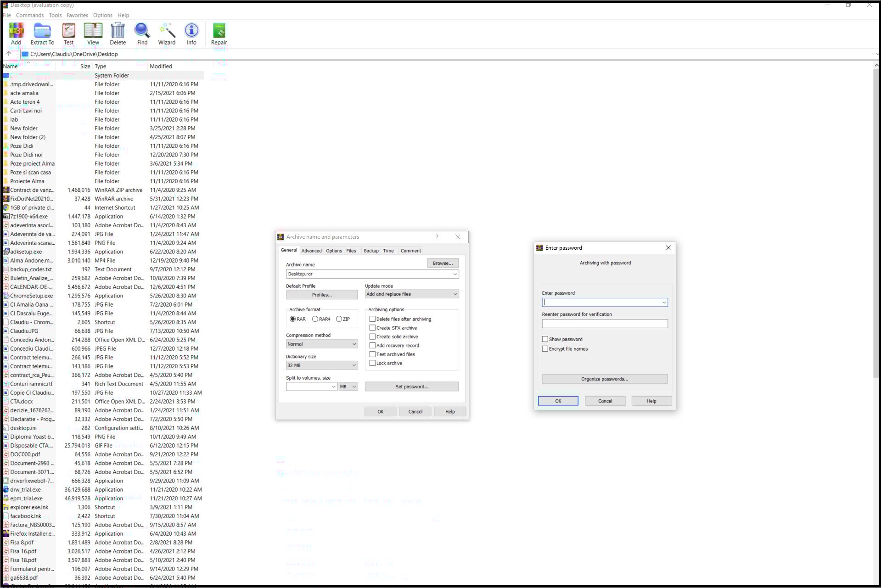
Task: Click the Set password... button
Action: (412, 387)
